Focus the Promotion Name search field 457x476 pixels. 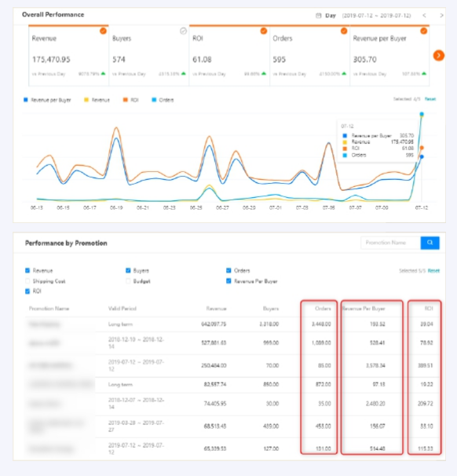pos(390,243)
